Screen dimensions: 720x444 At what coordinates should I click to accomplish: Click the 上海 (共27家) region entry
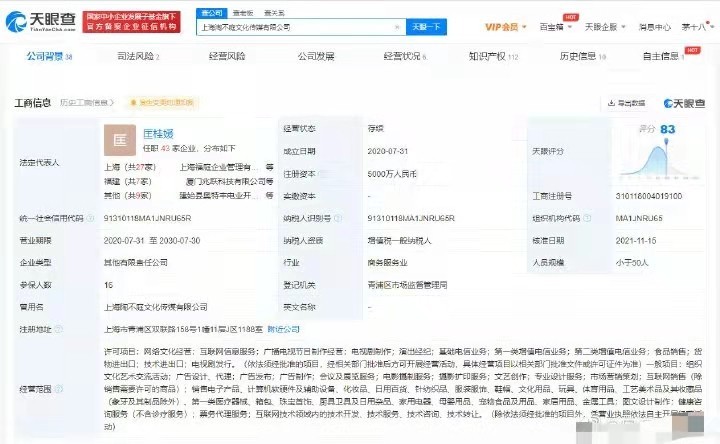pyautogui.click(x=130, y=167)
